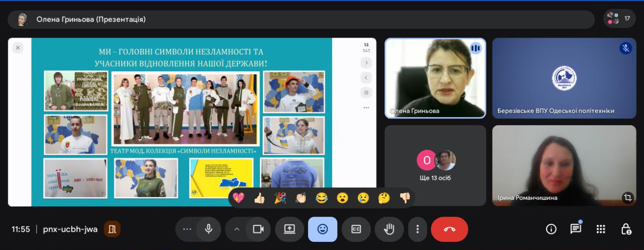Click crop icon on Ірина Романчишина tile
644x250 pixels.
tap(627, 197)
